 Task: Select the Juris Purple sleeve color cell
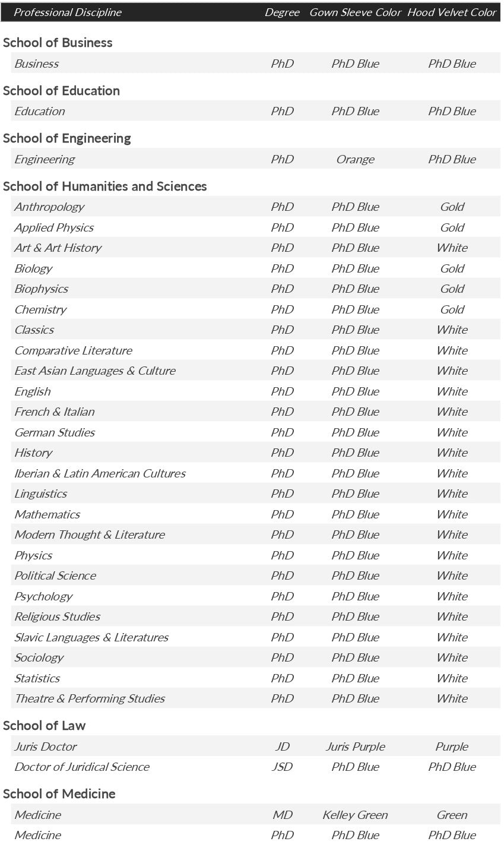(355, 747)
